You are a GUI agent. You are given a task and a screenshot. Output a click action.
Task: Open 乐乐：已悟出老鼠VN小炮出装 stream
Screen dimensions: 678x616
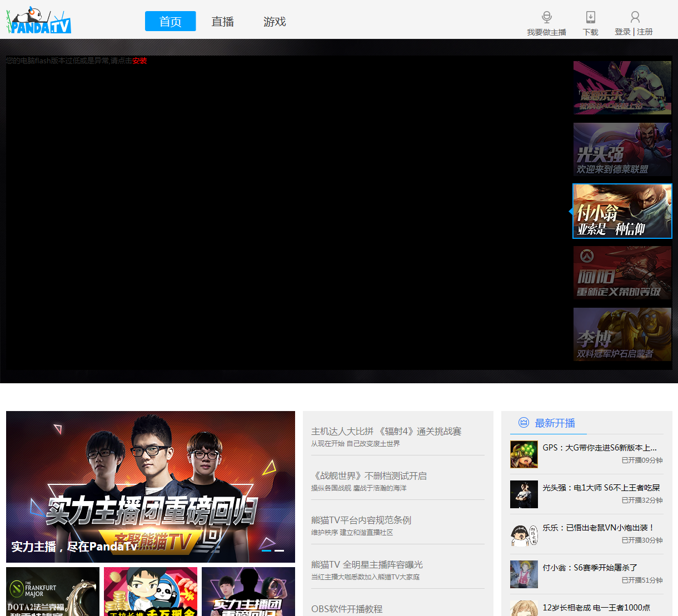599,528
